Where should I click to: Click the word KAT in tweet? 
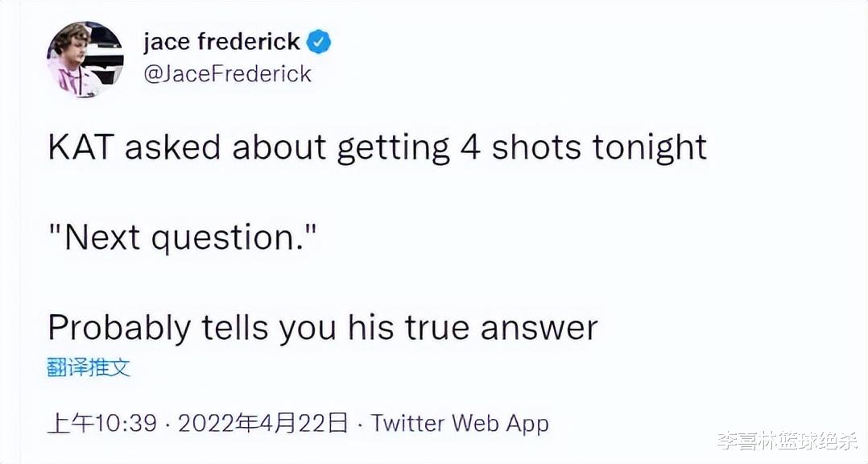81,147
